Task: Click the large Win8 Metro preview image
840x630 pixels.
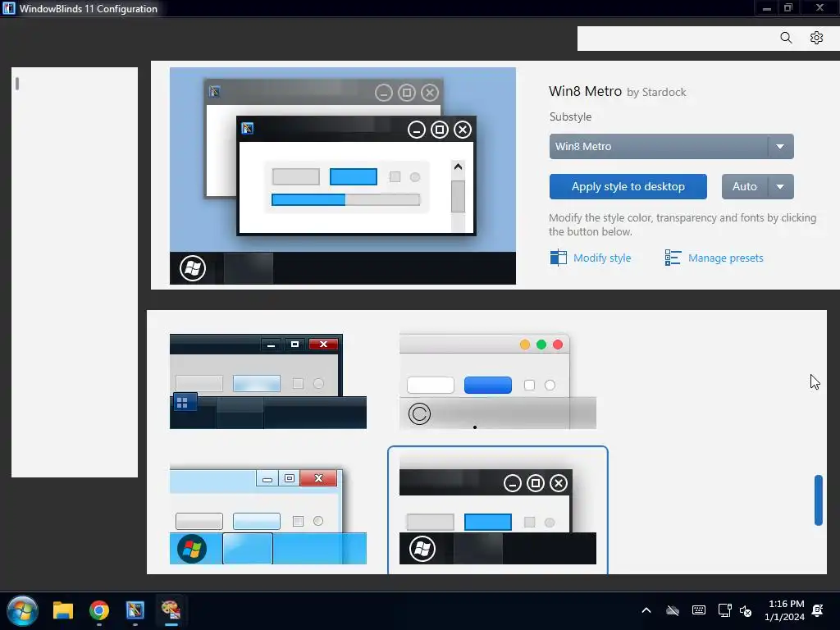Action: point(343,176)
